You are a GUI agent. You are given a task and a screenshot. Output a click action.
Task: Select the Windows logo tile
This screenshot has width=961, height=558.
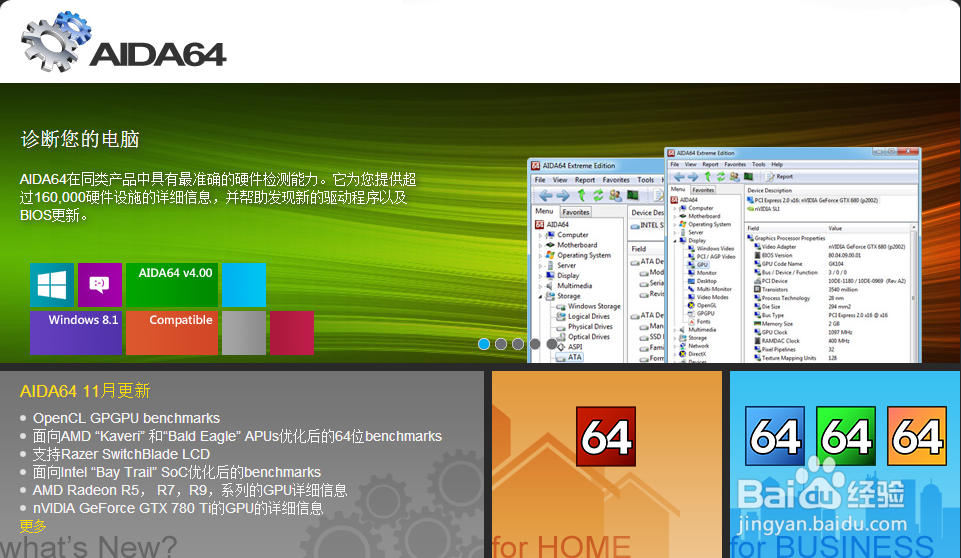[x=52, y=285]
